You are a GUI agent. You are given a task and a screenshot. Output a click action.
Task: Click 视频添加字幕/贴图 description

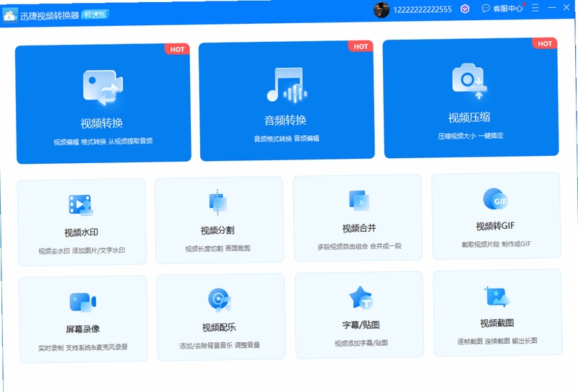(x=361, y=344)
